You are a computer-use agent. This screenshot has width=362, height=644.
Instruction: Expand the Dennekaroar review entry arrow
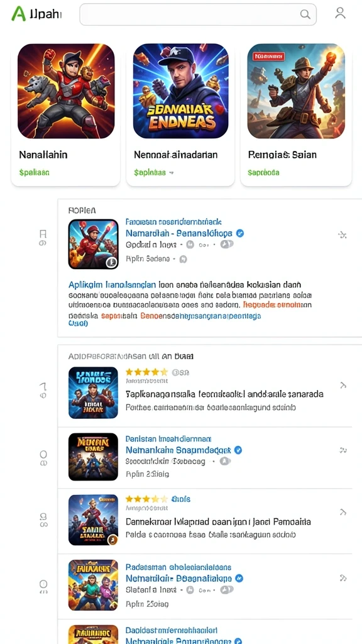[x=343, y=512]
